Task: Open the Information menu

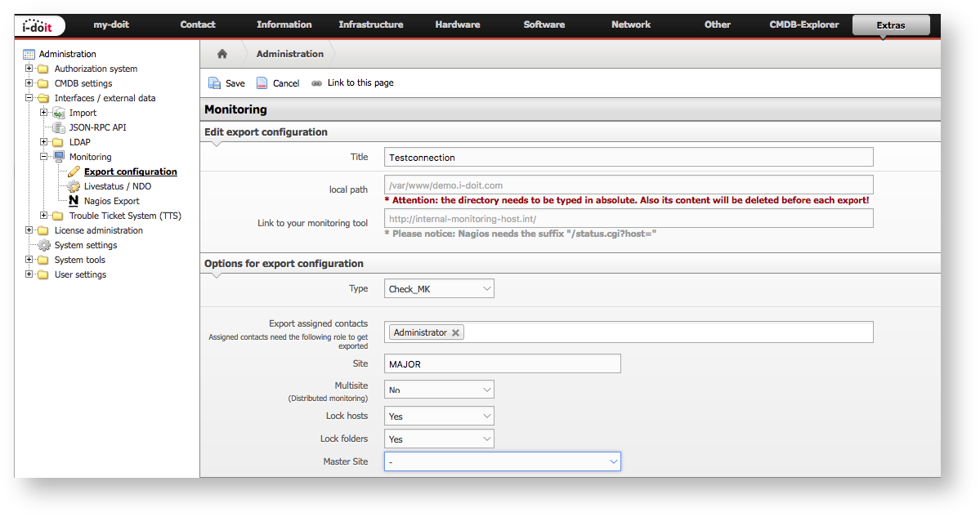Action: coord(284,25)
